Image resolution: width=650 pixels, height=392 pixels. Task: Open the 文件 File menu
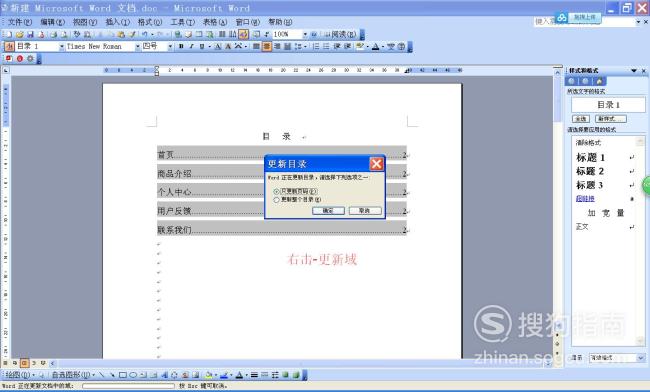point(19,22)
